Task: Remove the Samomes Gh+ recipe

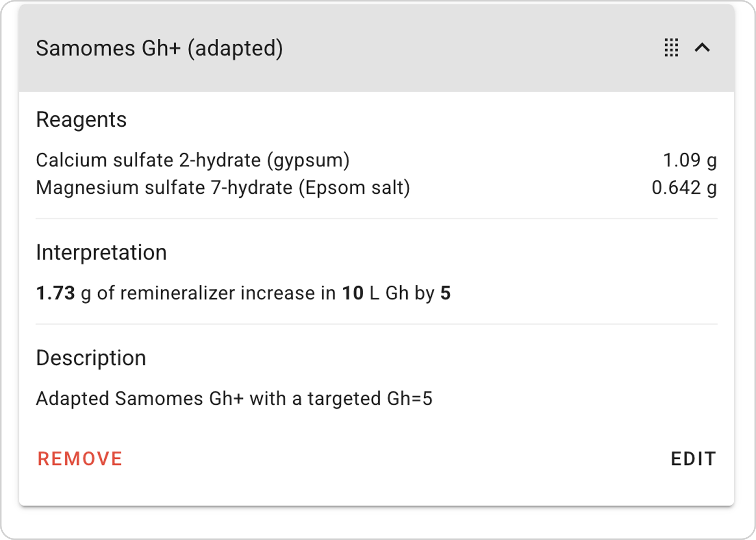Action: (x=80, y=459)
